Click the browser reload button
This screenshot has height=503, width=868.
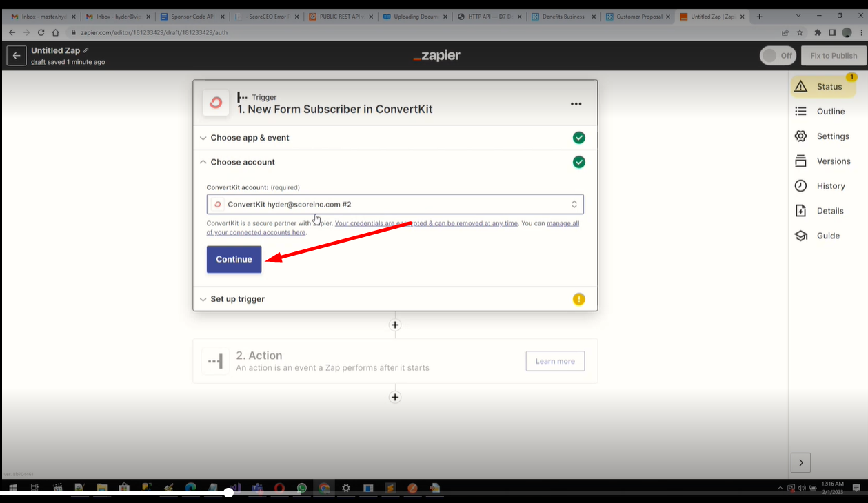(41, 32)
